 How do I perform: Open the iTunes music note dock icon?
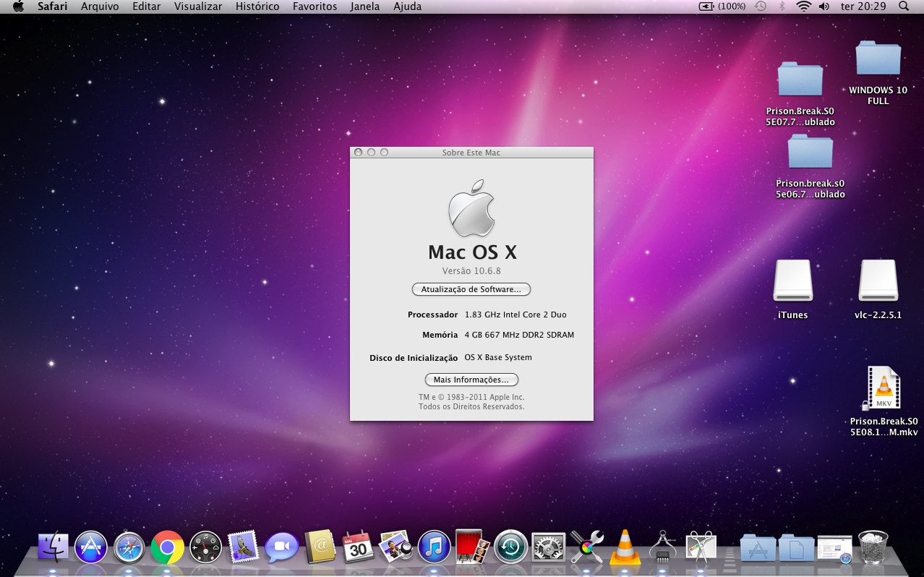point(434,547)
